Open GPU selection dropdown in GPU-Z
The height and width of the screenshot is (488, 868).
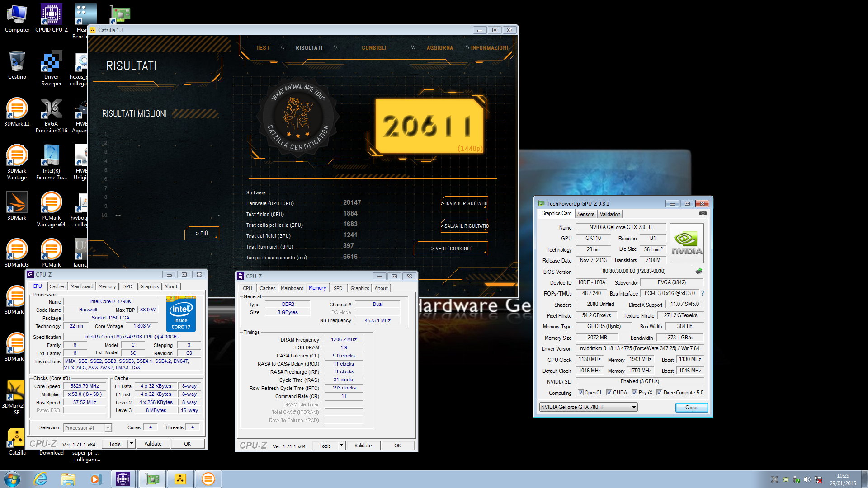tap(588, 407)
